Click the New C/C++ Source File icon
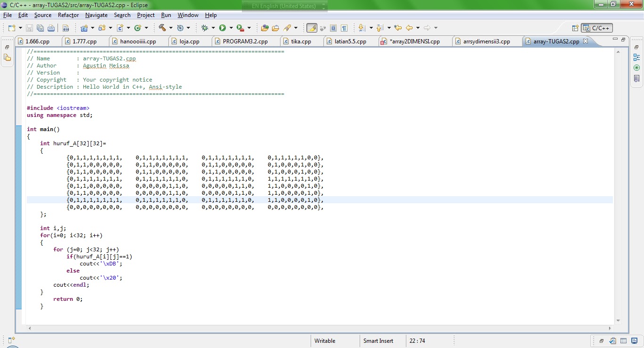644x348 pixels. pyautogui.click(x=120, y=28)
